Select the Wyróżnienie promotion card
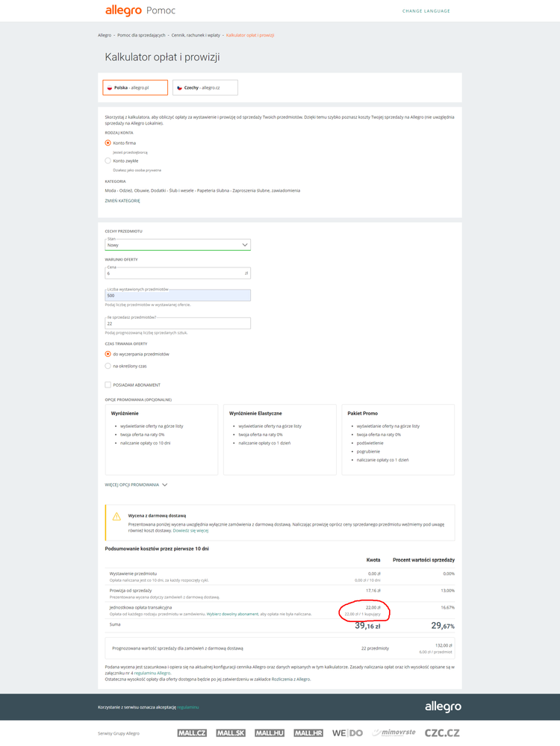 (x=161, y=440)
